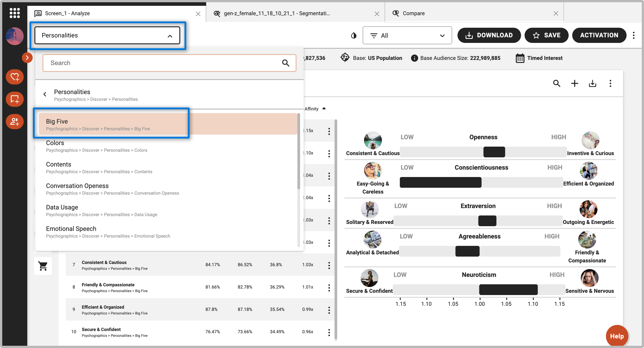
Task: Click the DOWNLOAD button
Action: click(x=489, y=35)
